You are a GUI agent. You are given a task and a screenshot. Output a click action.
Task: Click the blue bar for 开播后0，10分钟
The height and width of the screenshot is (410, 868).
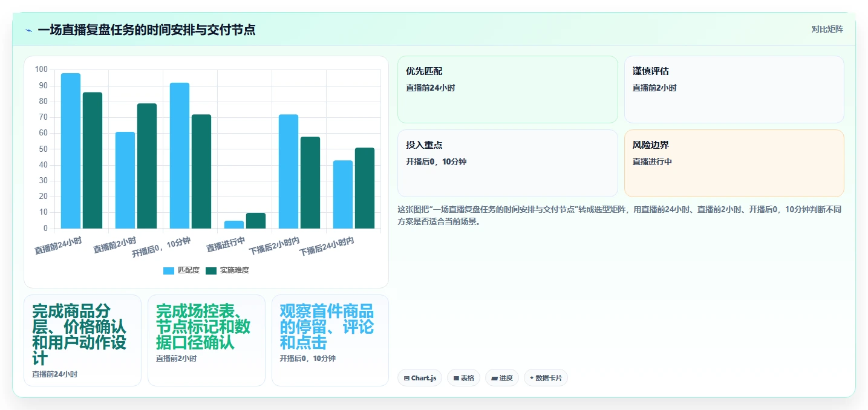[180, 155]
